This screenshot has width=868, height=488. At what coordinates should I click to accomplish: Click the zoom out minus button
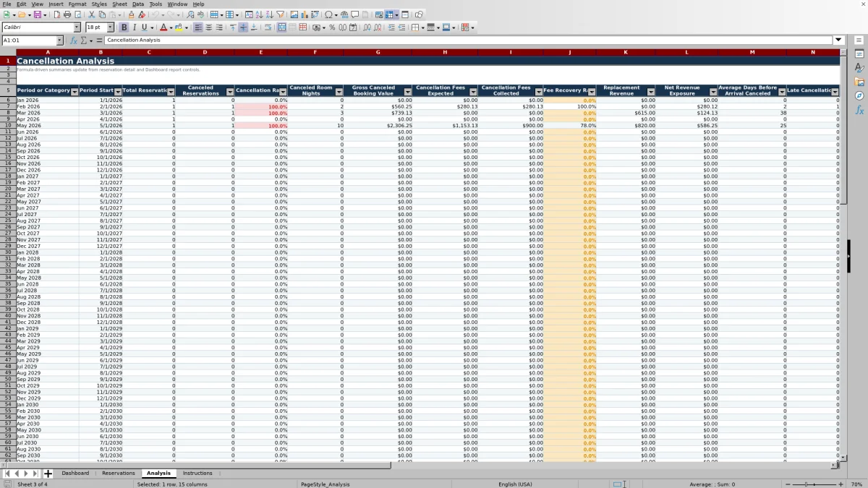coord(788,484)
